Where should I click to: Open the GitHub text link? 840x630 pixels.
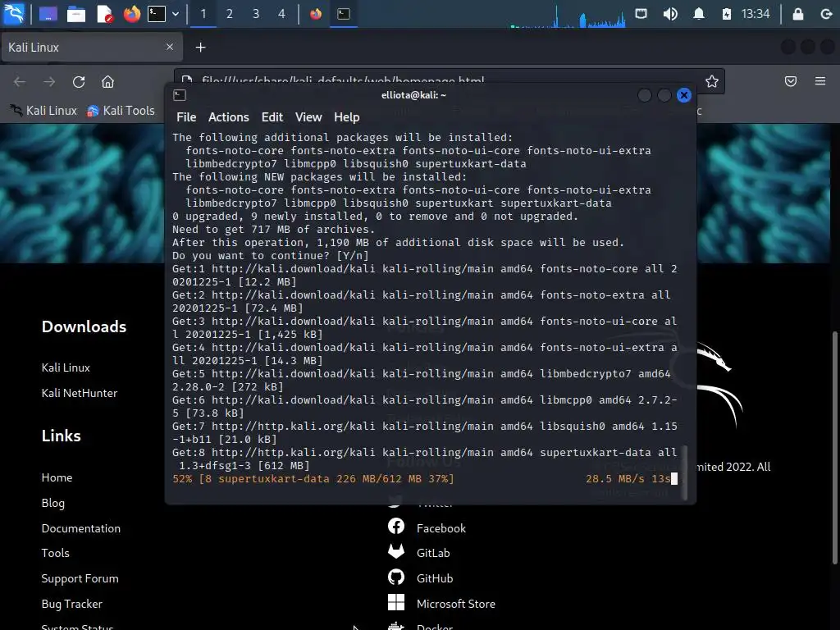coord(435,578)
